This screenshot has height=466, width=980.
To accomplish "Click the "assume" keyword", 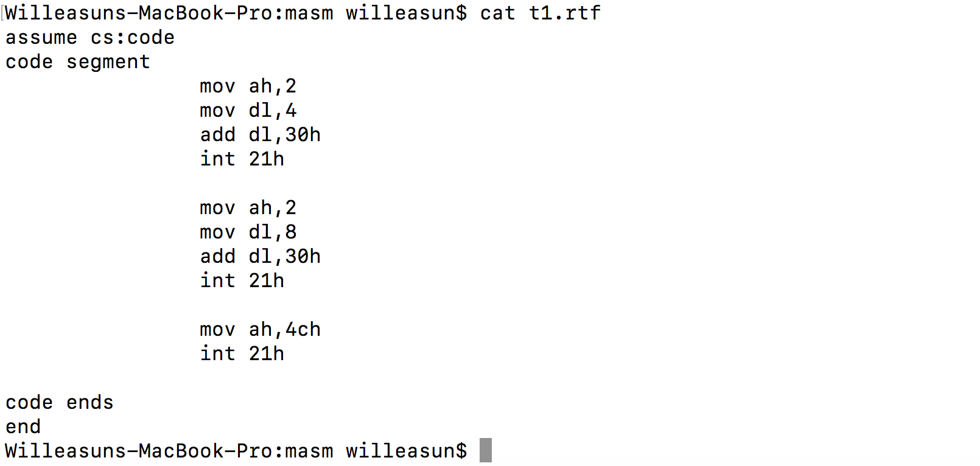I will (41, 38).
